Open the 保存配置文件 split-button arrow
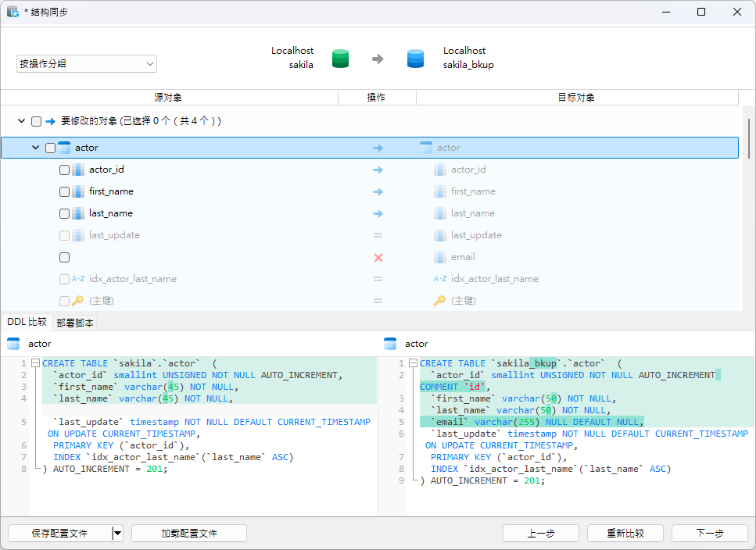The width and height of the screenshot is (756, 550). (x=118, y=533)
